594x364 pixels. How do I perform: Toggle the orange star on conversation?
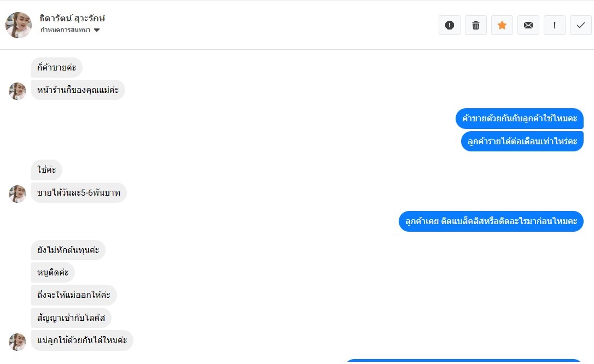(502, 25)
